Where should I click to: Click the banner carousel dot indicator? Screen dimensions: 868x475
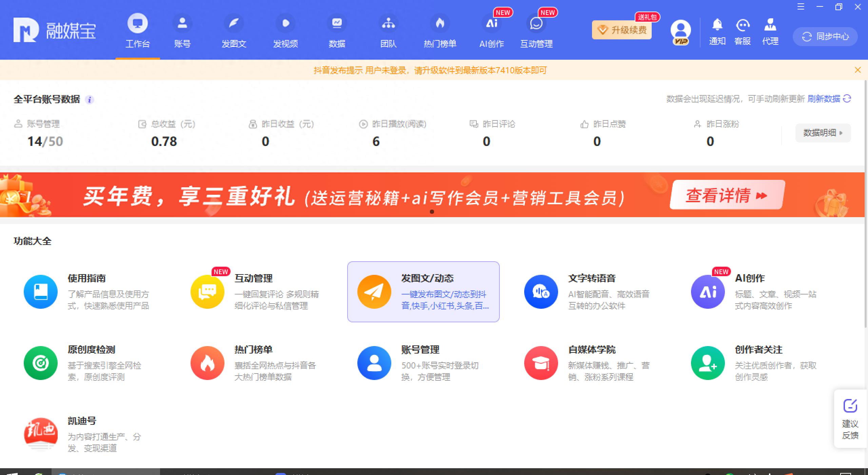[432, 212]
